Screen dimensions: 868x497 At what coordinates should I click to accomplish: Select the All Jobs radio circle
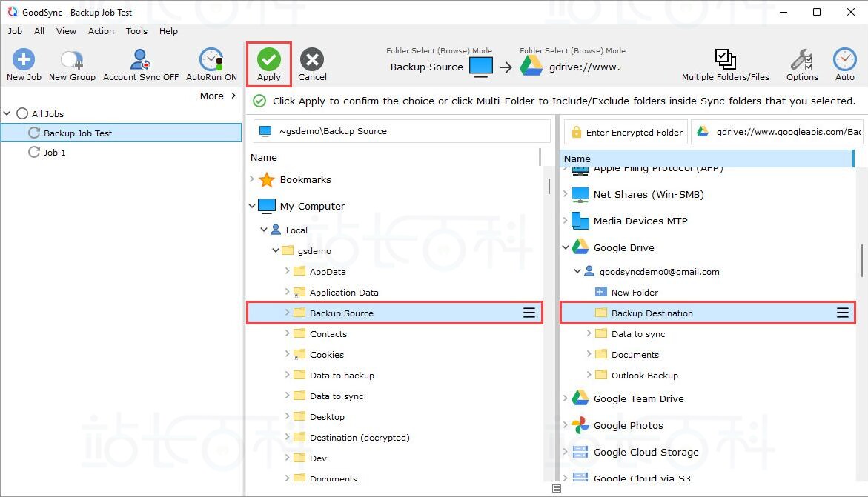point(22,113)
